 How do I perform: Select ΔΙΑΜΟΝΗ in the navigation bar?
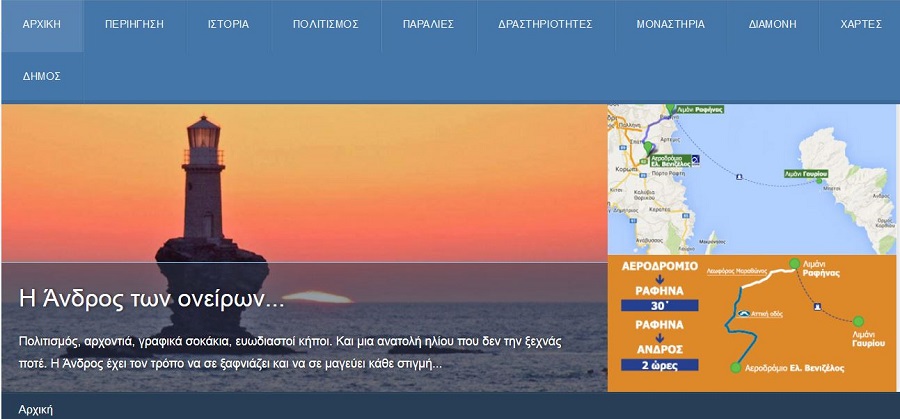click(x=773, y=25)
